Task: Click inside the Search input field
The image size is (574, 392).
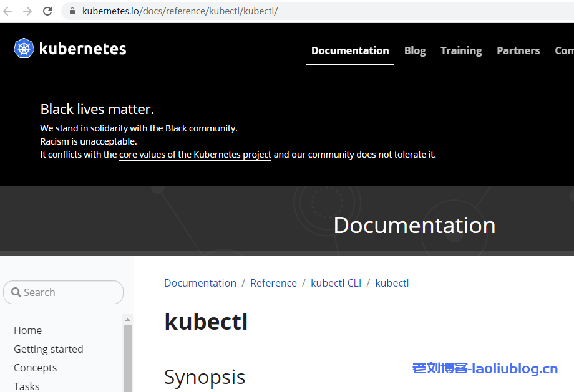Action: [x=69, y=292]
